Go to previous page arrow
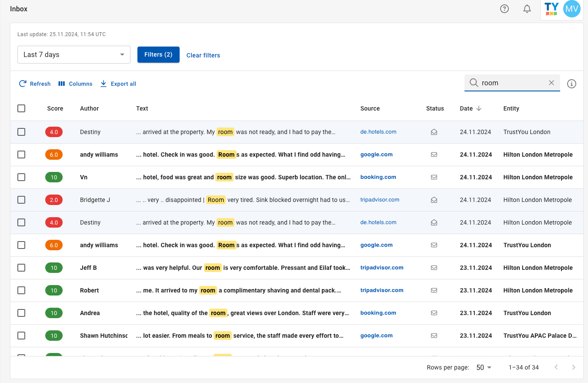This screenshot has width=588, height=383. coord(556,367)
